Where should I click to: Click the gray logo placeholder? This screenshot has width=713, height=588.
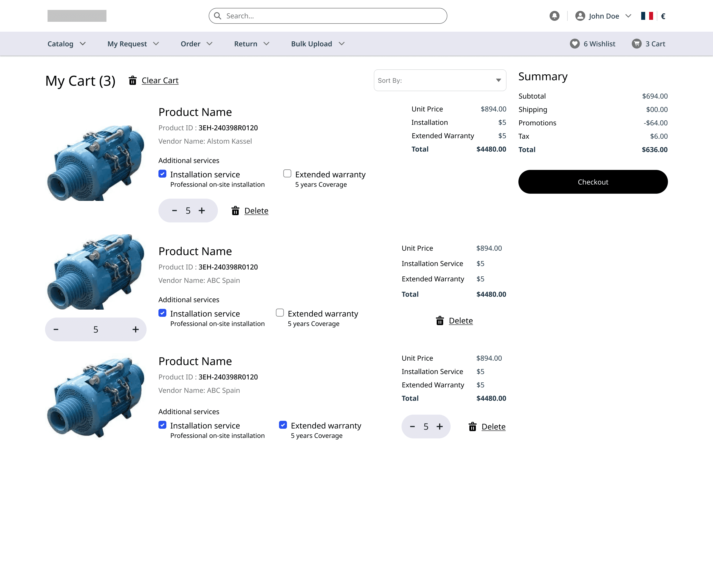[77, 16]
